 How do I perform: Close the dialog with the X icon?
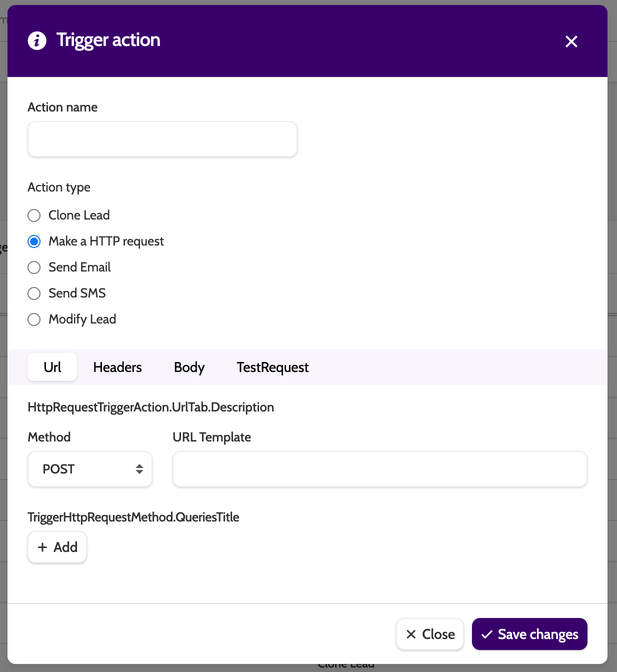pyautogui.click(x=571, y=41)
